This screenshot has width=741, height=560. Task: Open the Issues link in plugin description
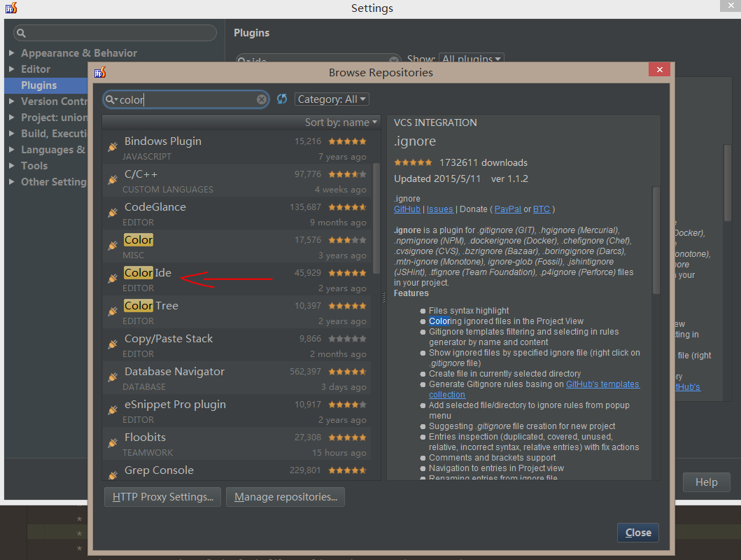click(x=439, y=209)
